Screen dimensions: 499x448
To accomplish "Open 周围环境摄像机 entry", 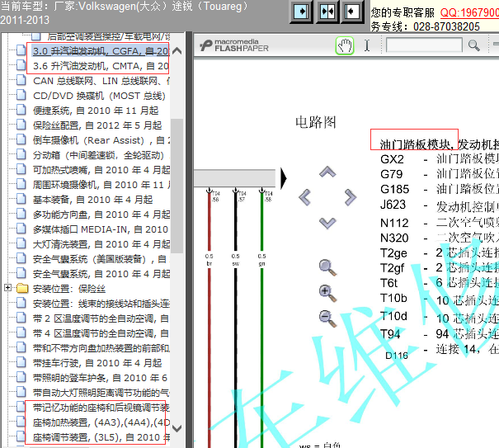I will 101,185.
